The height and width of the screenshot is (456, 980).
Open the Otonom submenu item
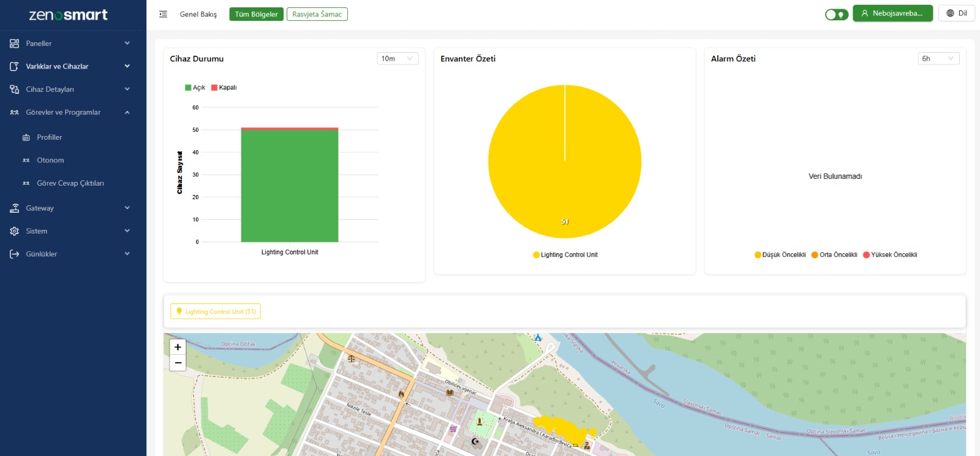click(50, 161)
